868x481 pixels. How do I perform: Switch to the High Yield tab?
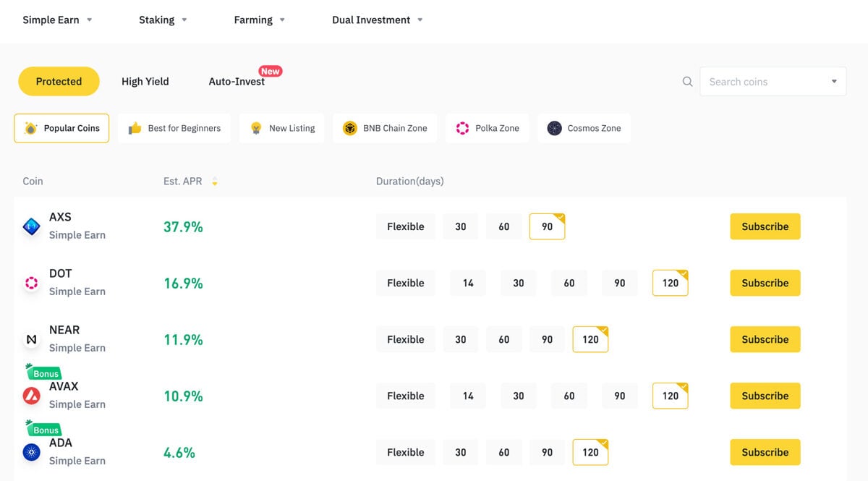point(145,82)
